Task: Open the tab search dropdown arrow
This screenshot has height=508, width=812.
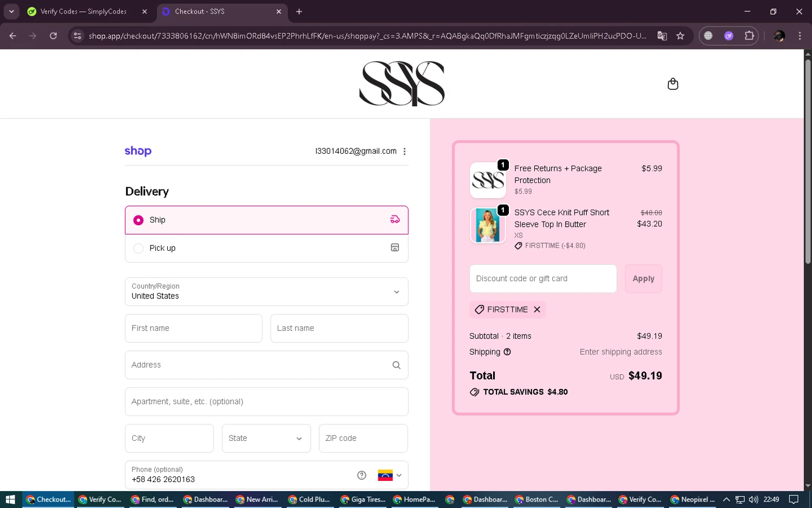Action: (11, 11)
